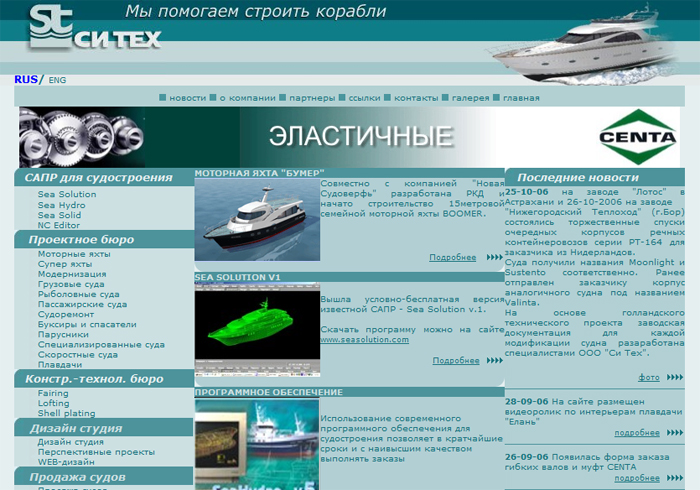Image resolution: width=700 pixels, height=490 pixels.
Task: Open Lofting sidebar link
Action: click(x=54, y=403)
